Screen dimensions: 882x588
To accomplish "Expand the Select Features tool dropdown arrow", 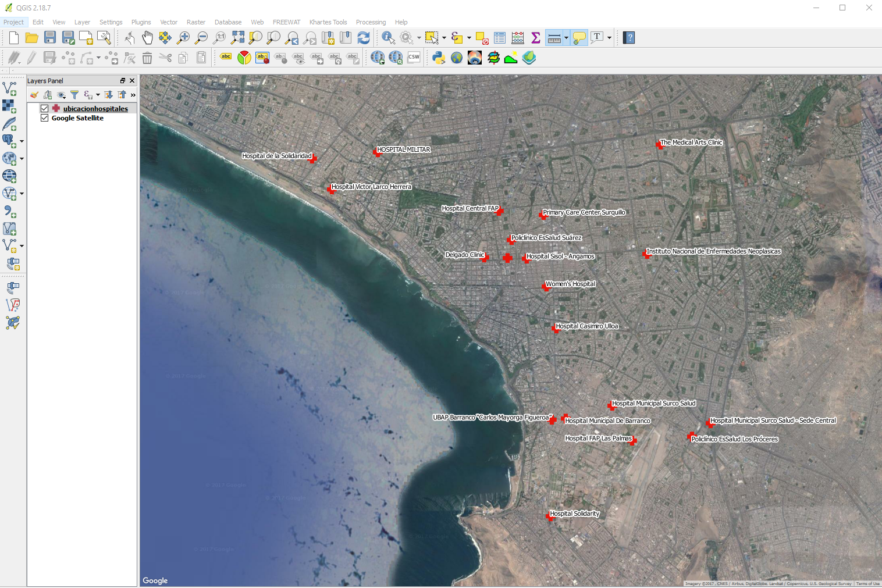I will [x=444, y=38].
